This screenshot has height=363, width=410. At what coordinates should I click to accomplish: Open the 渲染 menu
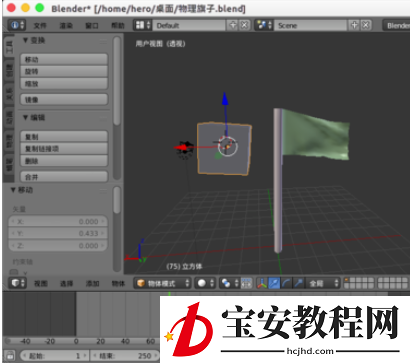[x=66, y=26]
